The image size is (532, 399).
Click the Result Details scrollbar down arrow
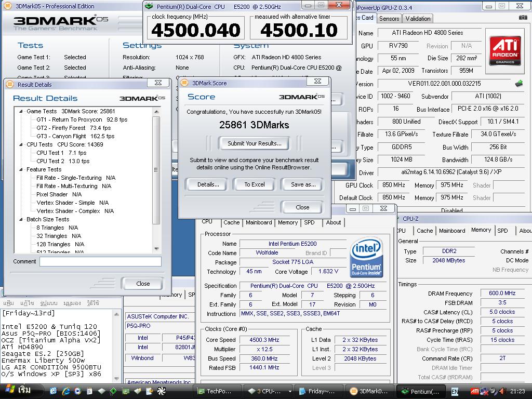pyautogui.click(x=156, y=249)
